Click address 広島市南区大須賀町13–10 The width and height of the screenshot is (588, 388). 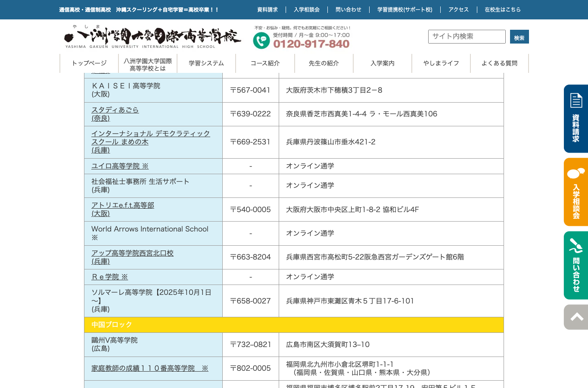tap(328, 344)
